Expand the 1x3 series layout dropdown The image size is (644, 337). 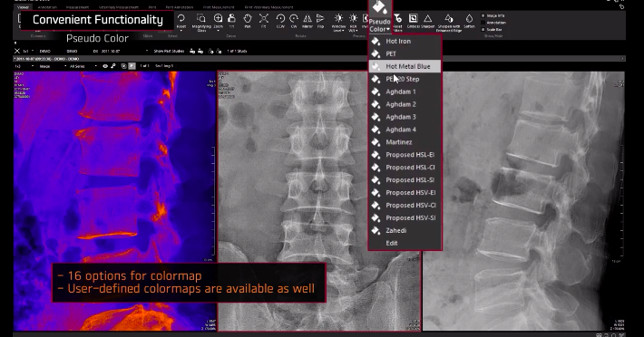point(33,66)
